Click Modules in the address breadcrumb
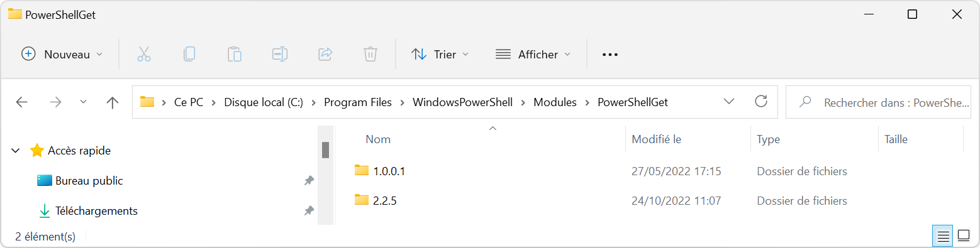 click(555, 102)
